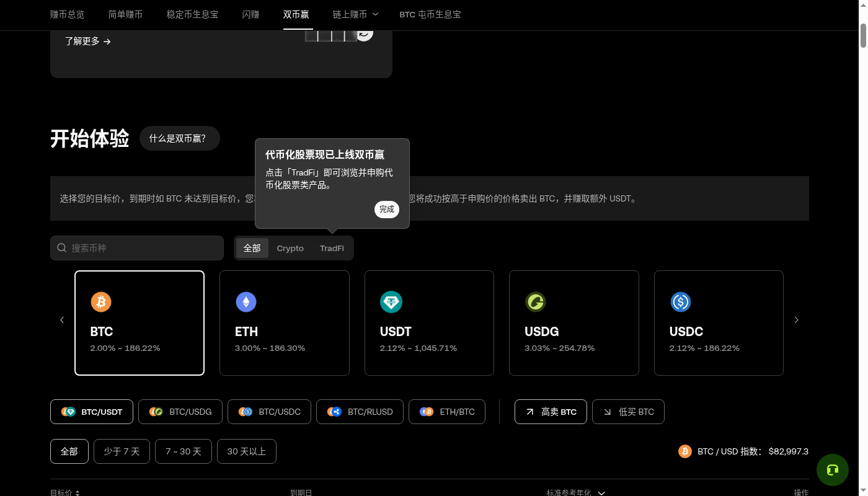
Task: Expand the 链上赚币 dropdown menu
Action: (x=355, y=14)
